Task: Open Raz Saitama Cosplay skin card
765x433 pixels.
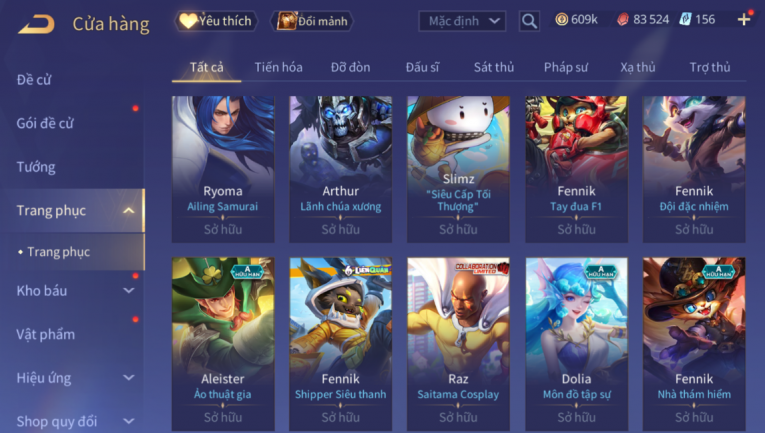Action: point(458,344)
